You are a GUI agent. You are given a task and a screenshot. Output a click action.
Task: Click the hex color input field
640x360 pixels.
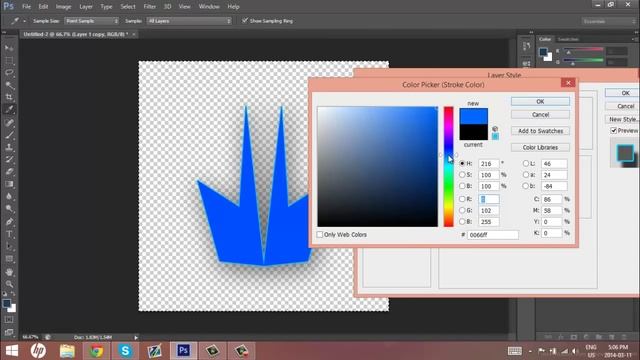coord(493,235)
